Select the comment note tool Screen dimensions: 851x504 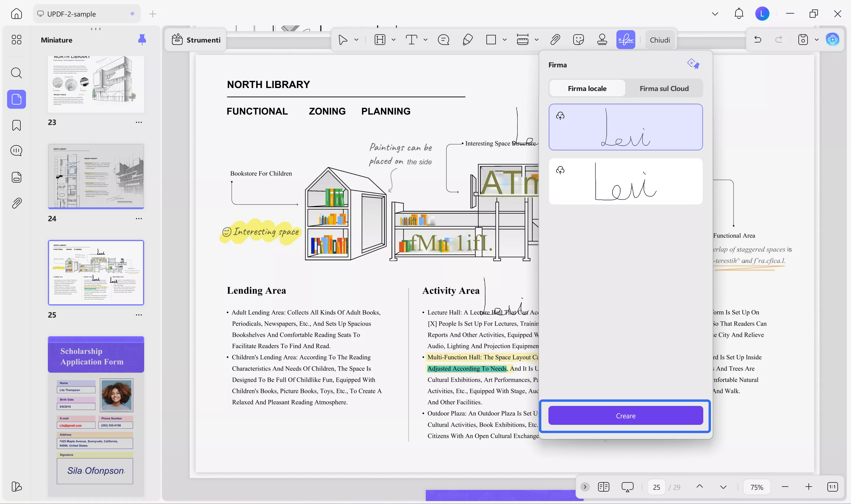443,40
